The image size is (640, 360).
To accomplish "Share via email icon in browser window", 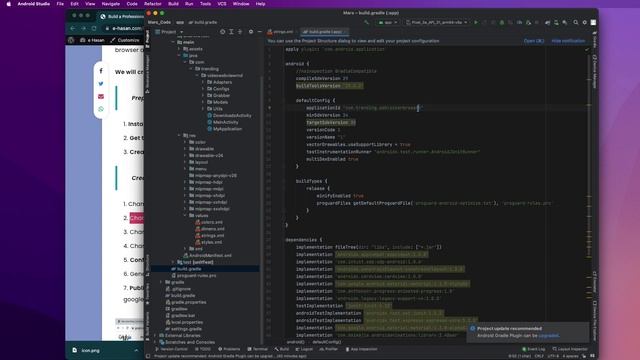I will tap(101, 96).
